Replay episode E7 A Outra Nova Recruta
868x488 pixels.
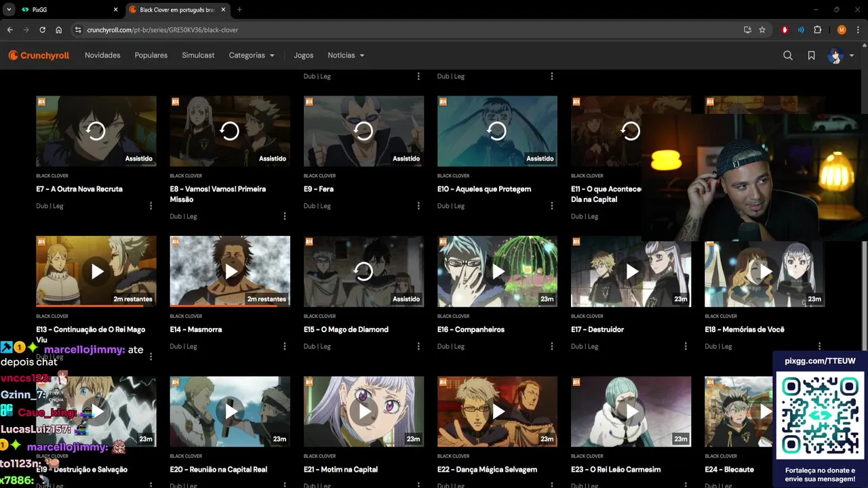pos(96,131)
